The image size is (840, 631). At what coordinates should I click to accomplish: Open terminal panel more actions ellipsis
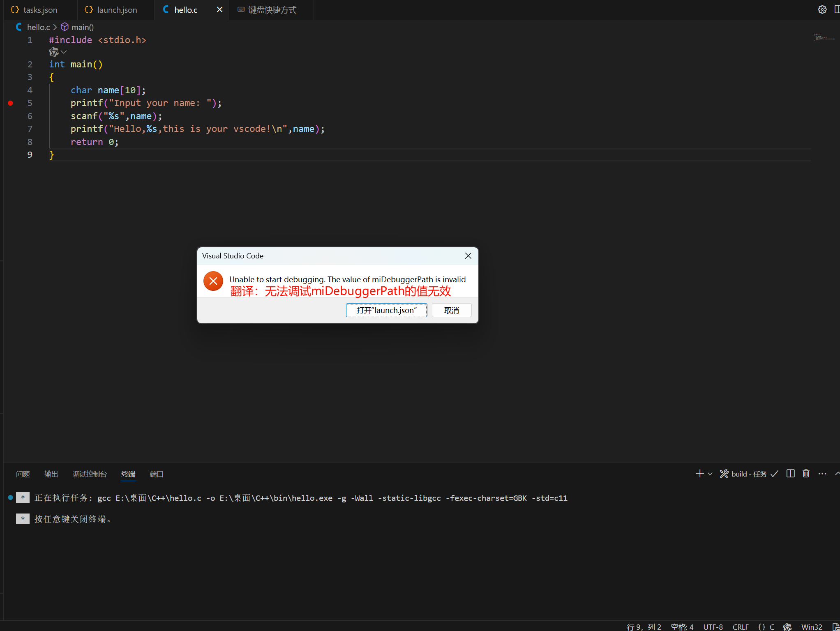click(822, 474)
